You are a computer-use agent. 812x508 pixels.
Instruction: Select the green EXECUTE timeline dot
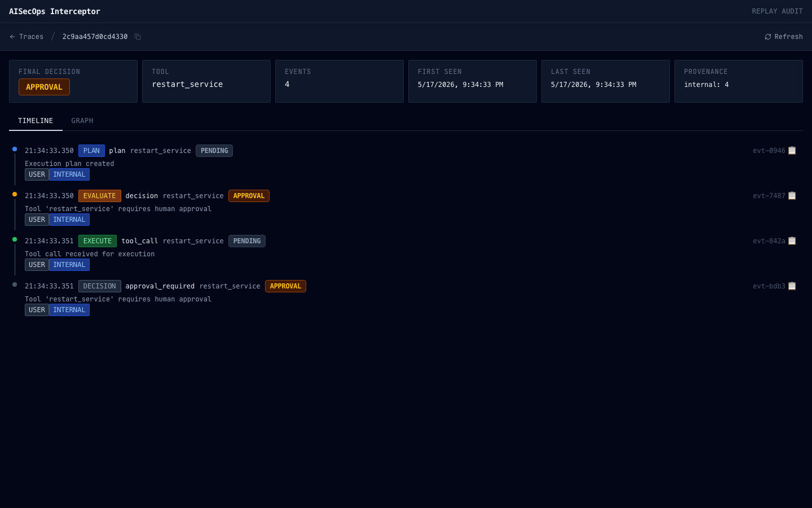click(x=15, y=239)
